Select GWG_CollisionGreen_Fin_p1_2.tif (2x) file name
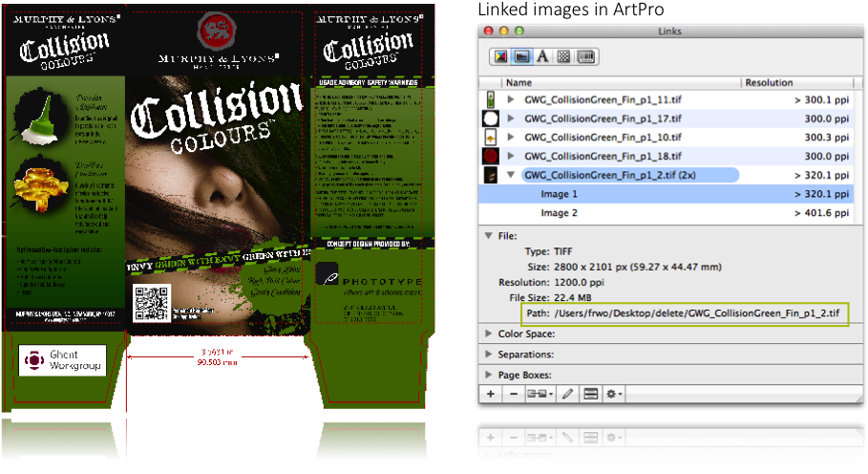Viewport: 868px width, 474px height. (x=610, y=175)
